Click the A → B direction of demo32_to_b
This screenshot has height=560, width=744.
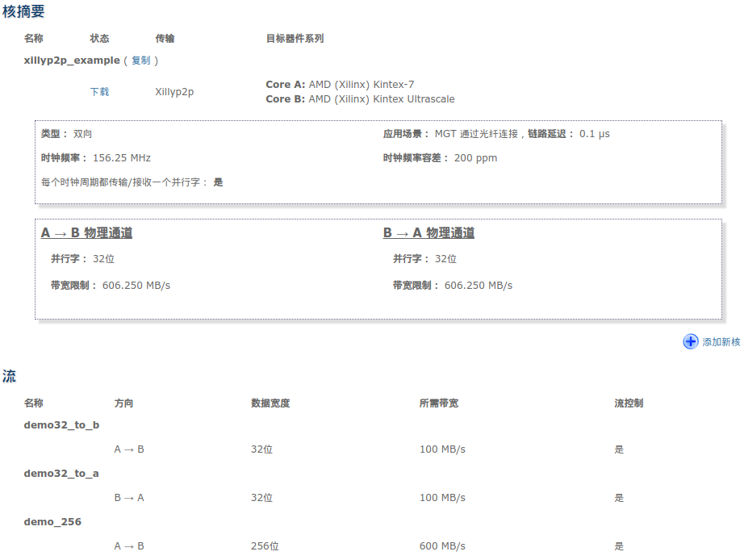point(129,449)
